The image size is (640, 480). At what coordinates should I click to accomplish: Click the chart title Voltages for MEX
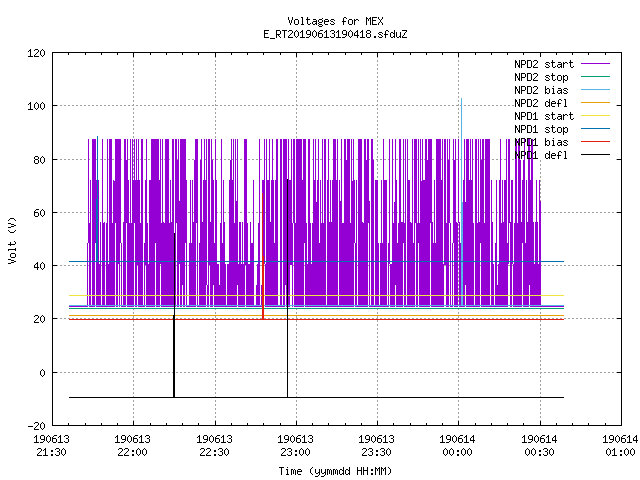point(335,21)
